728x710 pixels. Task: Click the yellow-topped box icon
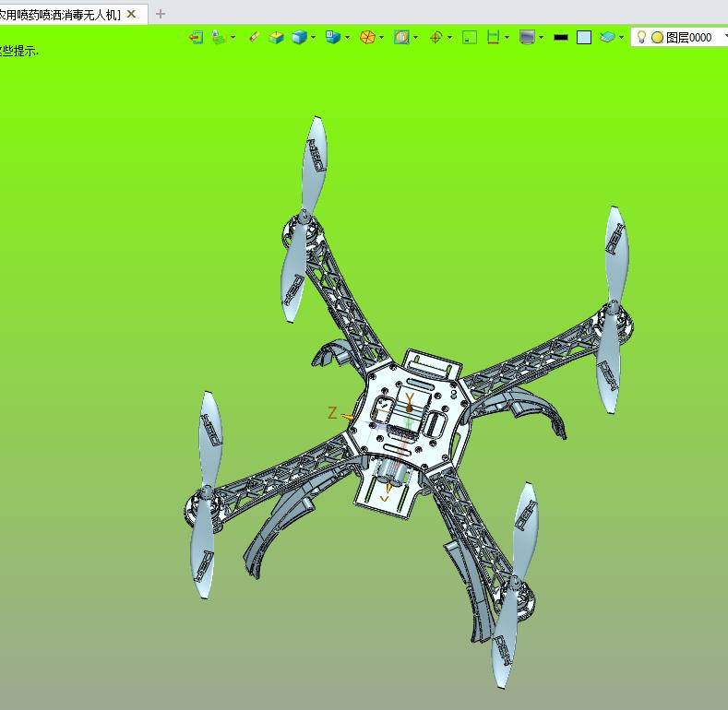(276, 37)
